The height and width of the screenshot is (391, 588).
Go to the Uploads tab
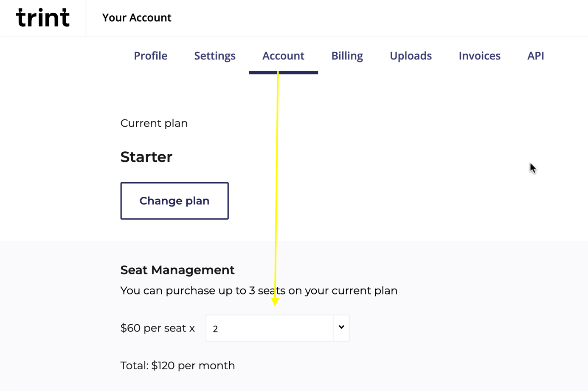(x=411, y=56)
